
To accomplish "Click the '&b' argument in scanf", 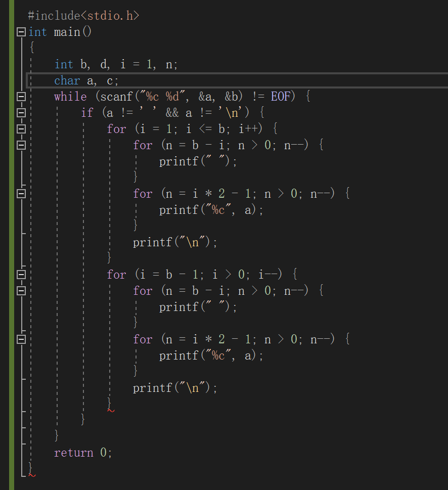I will coord(231,97).
